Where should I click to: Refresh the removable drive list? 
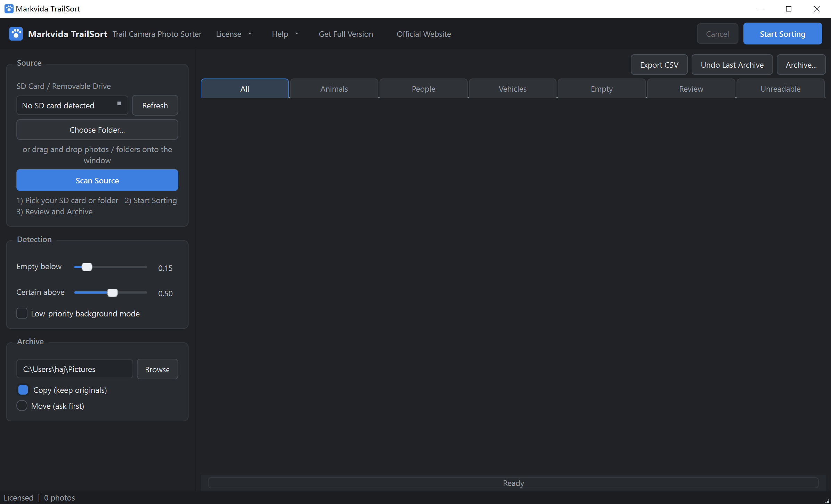tap(155, 105)
